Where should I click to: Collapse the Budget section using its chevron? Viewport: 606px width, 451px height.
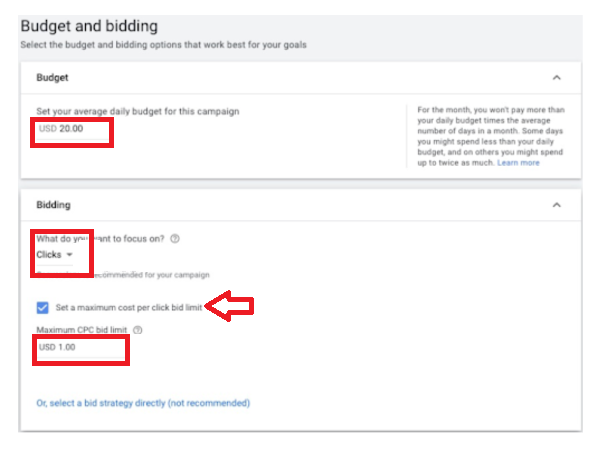click(557, 78)
